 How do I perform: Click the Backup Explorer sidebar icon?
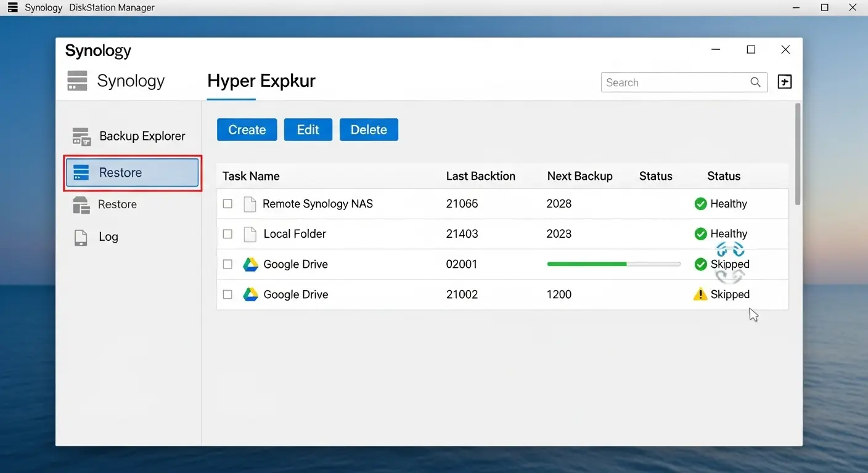[x=81, y=136]
